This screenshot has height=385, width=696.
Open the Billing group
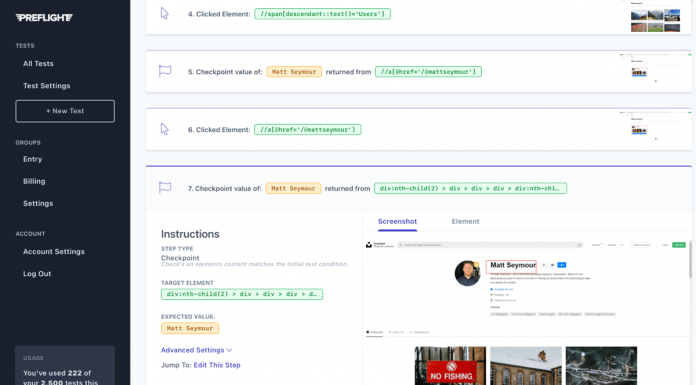click(x=34, y=181)
